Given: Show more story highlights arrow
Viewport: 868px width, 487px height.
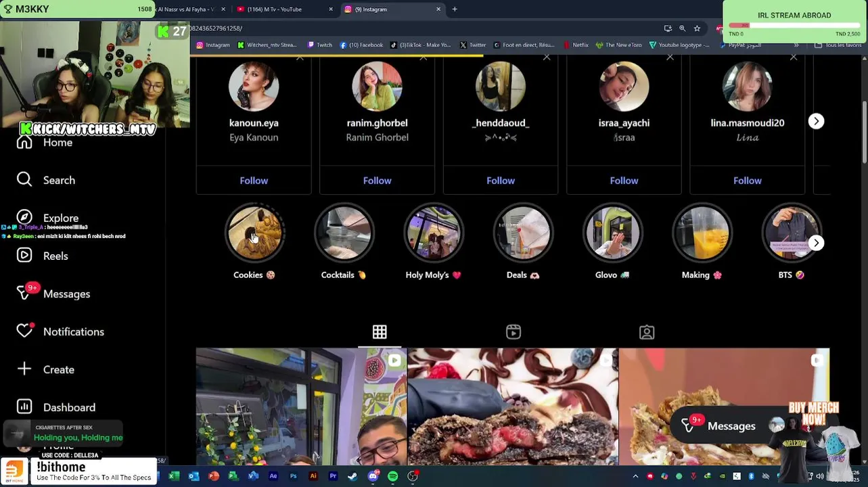Looking at the screenshot, I should click(816, 243).
